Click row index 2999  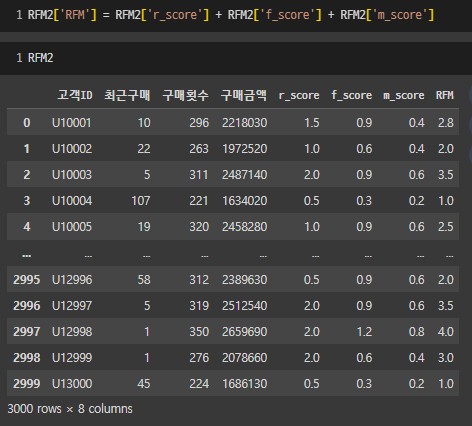tap(27, 384)
